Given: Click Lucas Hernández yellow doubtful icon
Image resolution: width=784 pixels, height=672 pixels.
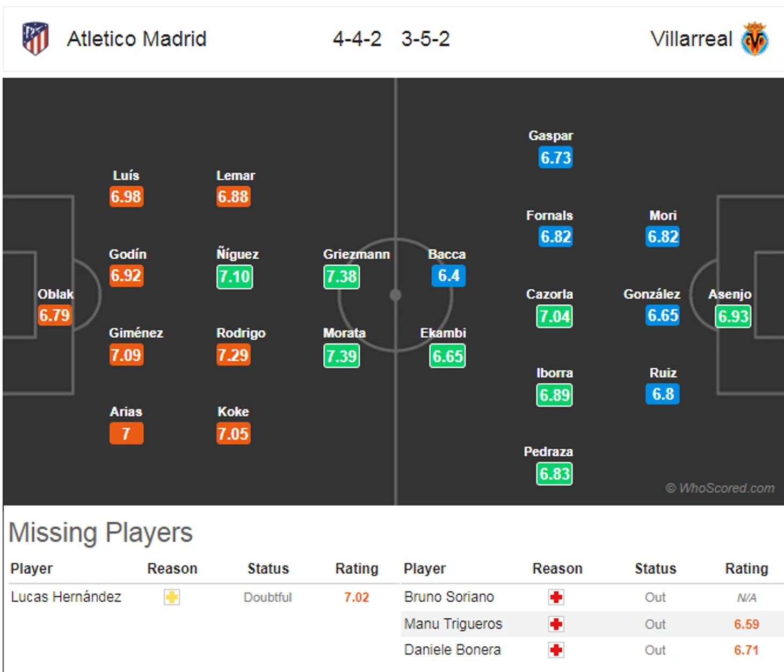Looking at the screenshot, I should coord(172,597).
